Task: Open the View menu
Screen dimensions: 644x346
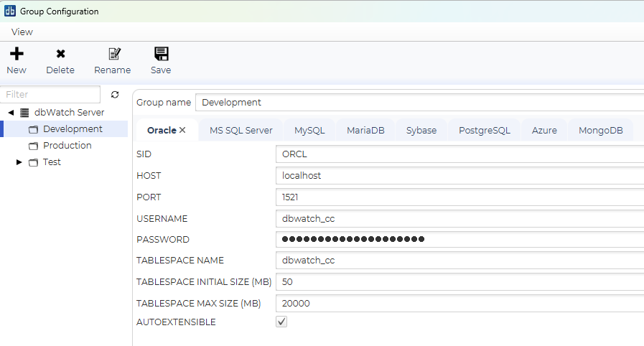Action: (22, 32)
